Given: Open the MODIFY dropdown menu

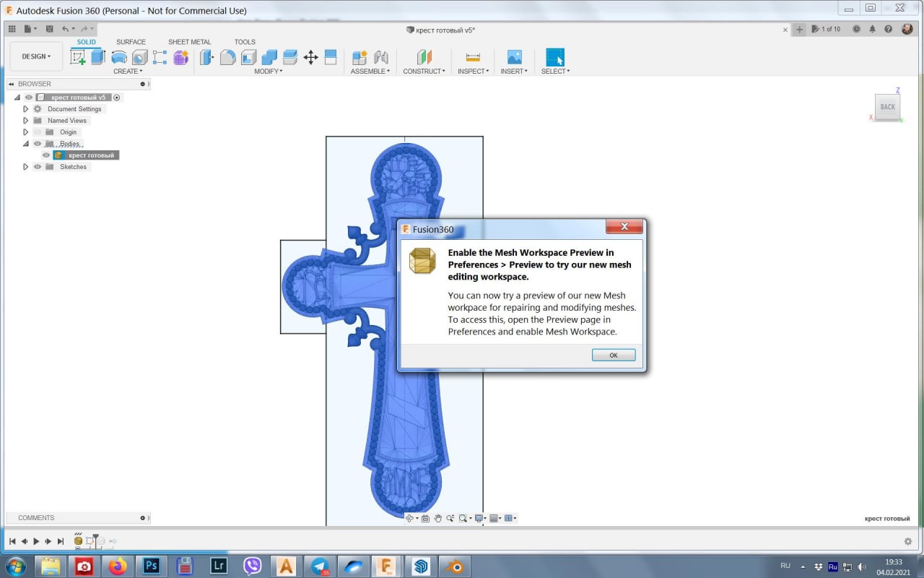Looking at the screenshot, I should (269, 72).
